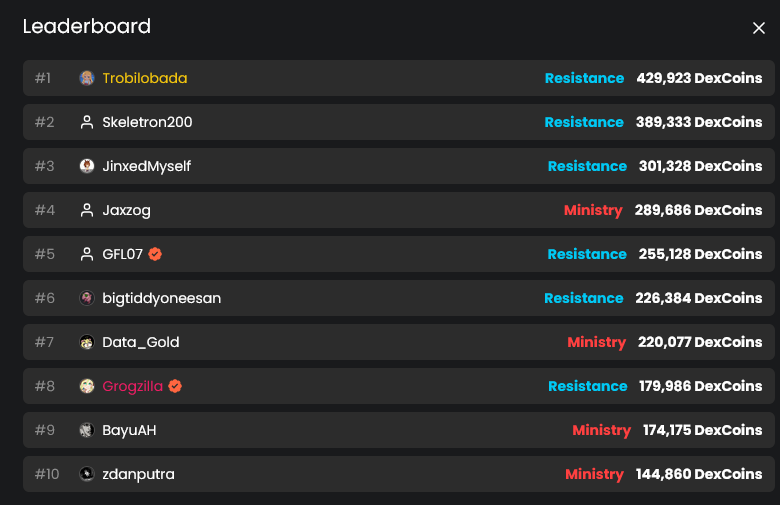Click zdanputra's avatar icon
This screenshot has width=780, height=505.
[87, 474]
